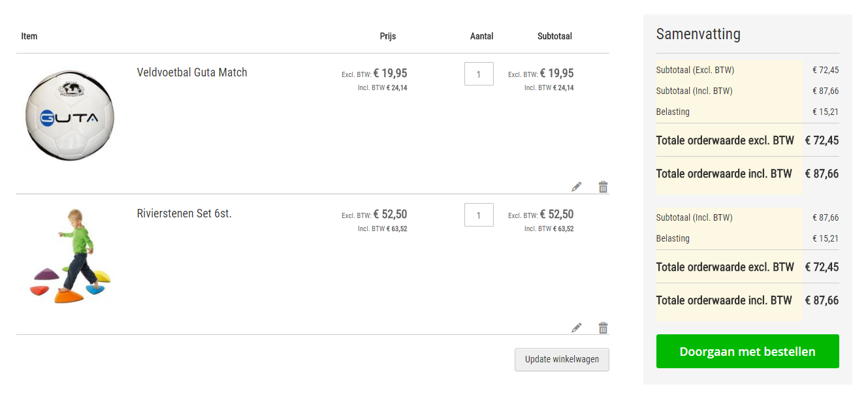Click the Item column header
The height and width of the screenshot is (395, 868).
coord(29,36)
